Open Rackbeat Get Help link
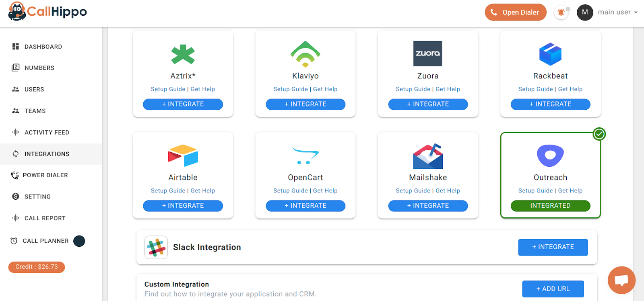The width and height of the screenshot is (644, 301). [x=570, y=89]
